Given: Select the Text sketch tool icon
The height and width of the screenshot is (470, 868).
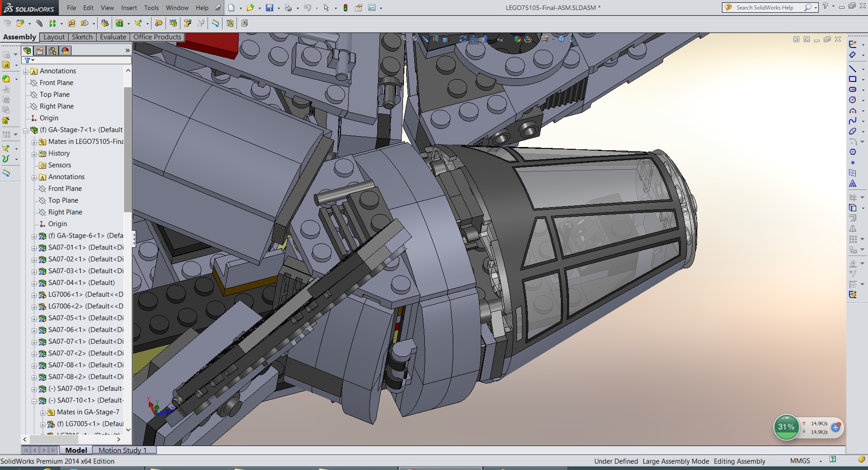Looking at the screenshot, I should pos(853,184).
